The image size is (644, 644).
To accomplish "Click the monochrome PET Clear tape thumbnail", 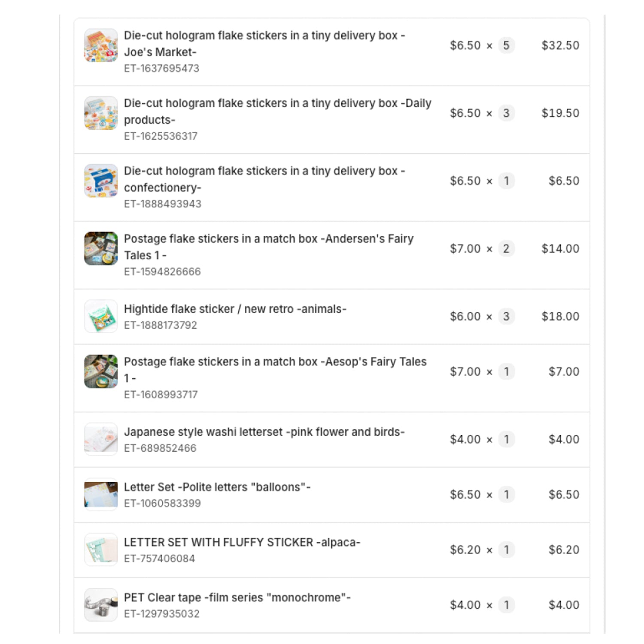I will click(x=101, y=605).
